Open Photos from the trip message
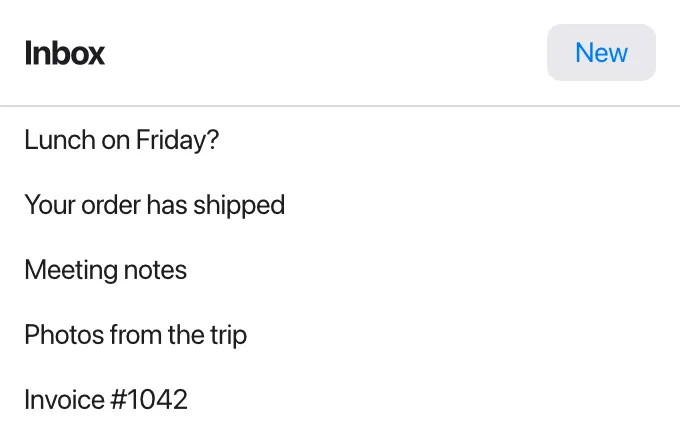This screenshot has width=680, height=440. click(340, 335)
